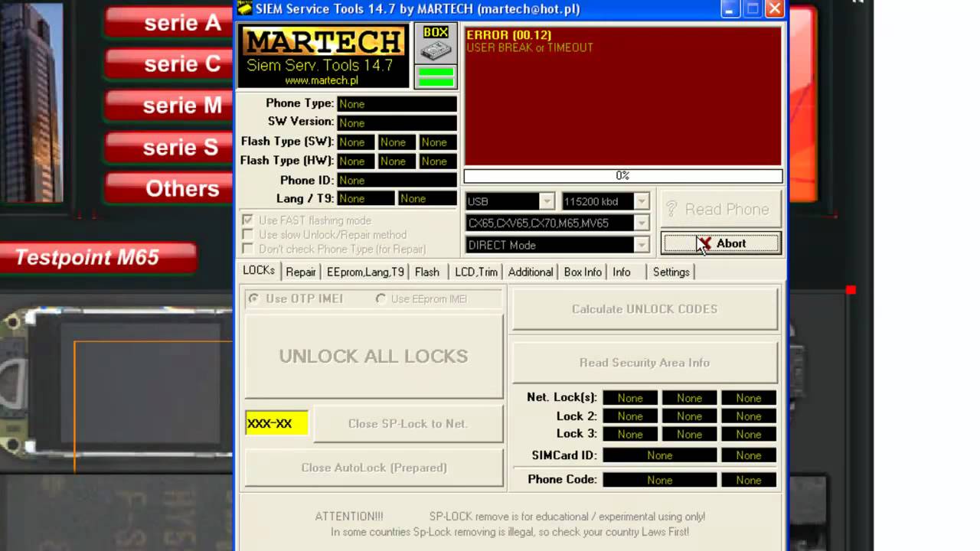Screen dimensions: 980x551
Task: Click the application icon in title bar
Action: coord(244,8)
